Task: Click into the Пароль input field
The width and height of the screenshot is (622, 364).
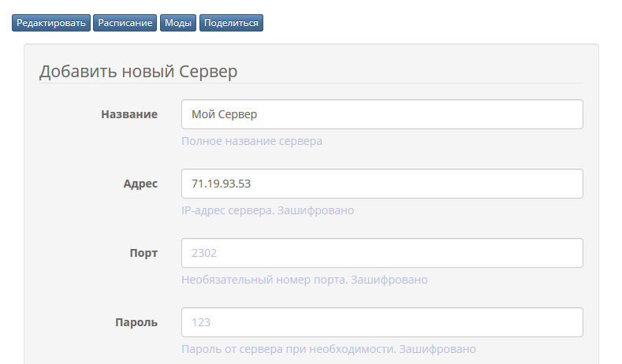Action: tap(382, 322)
